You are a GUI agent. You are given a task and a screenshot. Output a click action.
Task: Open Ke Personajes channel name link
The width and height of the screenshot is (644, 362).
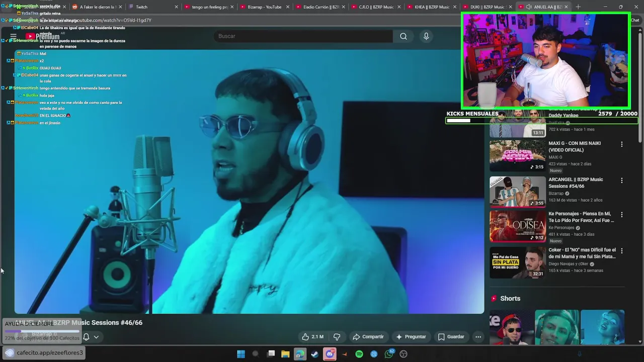pos(561,228)
